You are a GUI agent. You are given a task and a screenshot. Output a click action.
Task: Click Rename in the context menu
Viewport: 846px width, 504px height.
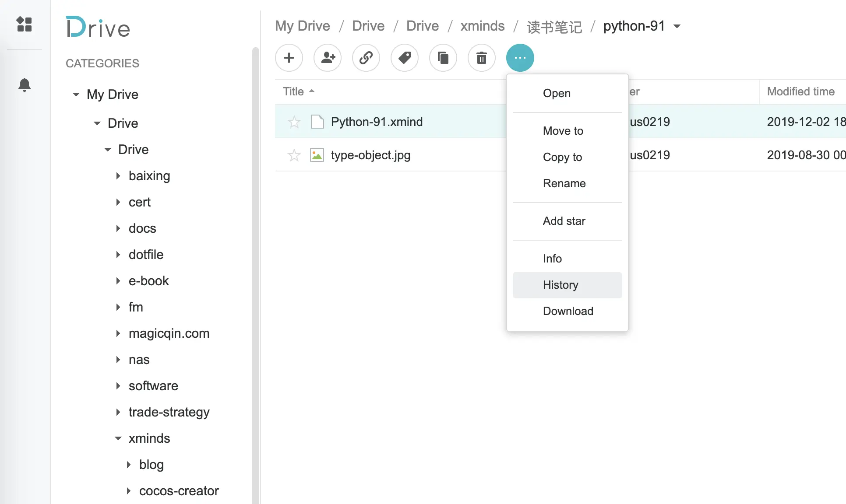click(564, 183)
